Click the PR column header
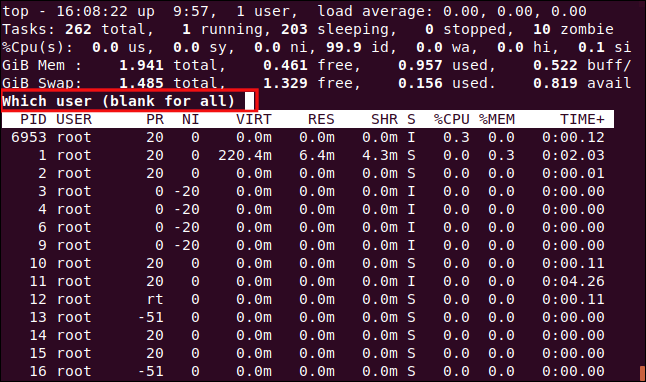 click(x=155, y=119)
